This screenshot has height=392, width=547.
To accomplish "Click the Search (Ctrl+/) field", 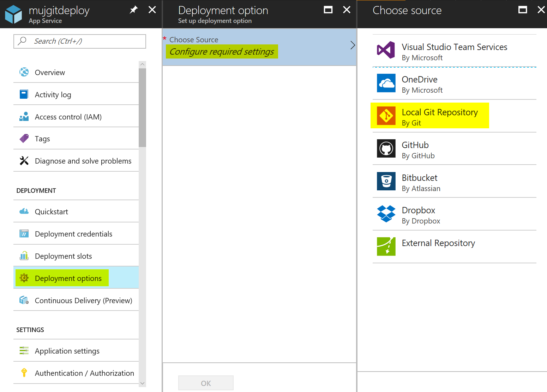I will pyautogui.click(x=80, y=41).
